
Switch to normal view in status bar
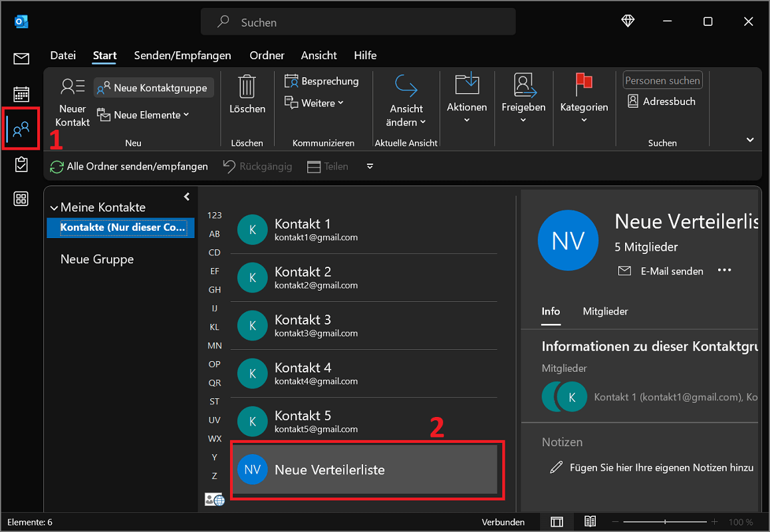tap(557, 521)
